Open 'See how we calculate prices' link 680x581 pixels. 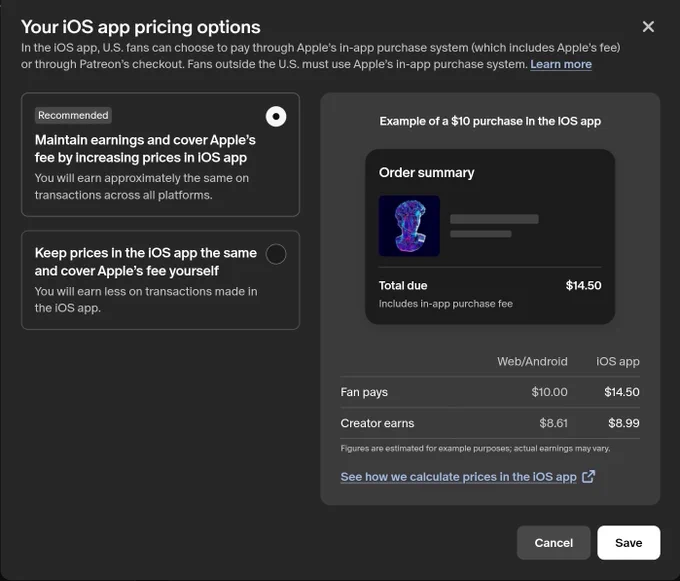pyautogui.click(x=458, y=477)
